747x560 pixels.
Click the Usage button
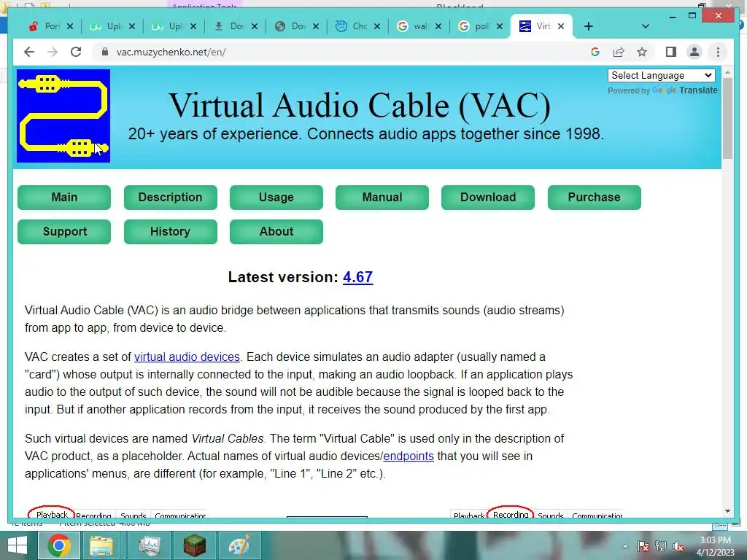point(276,197)
